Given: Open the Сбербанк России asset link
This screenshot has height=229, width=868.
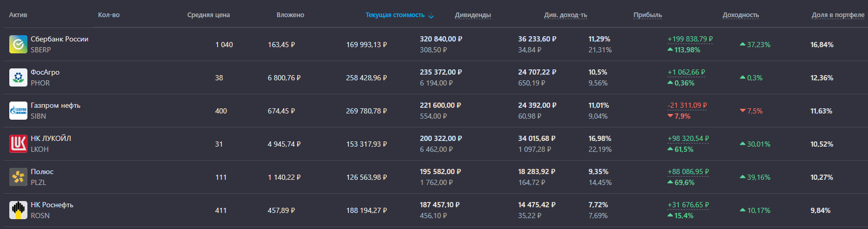Looking at the screenshot, I should tap(59, 39).
